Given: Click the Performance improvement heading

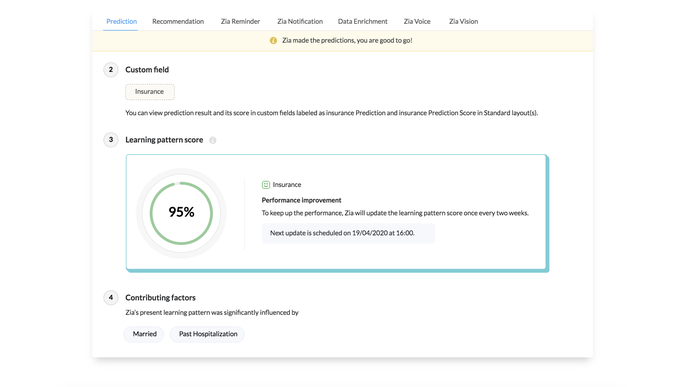Looking at the screenshot, I should [301, 200].
